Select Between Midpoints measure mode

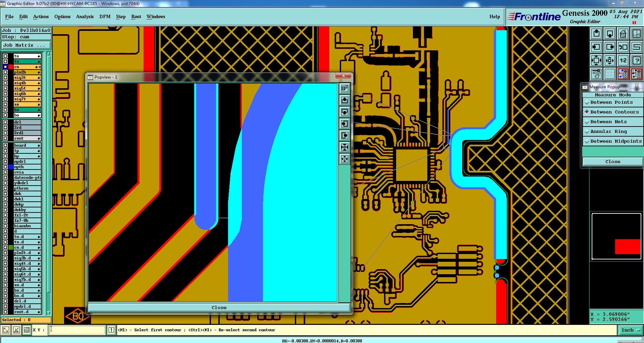pyautogui.click(x=612, y=141)
